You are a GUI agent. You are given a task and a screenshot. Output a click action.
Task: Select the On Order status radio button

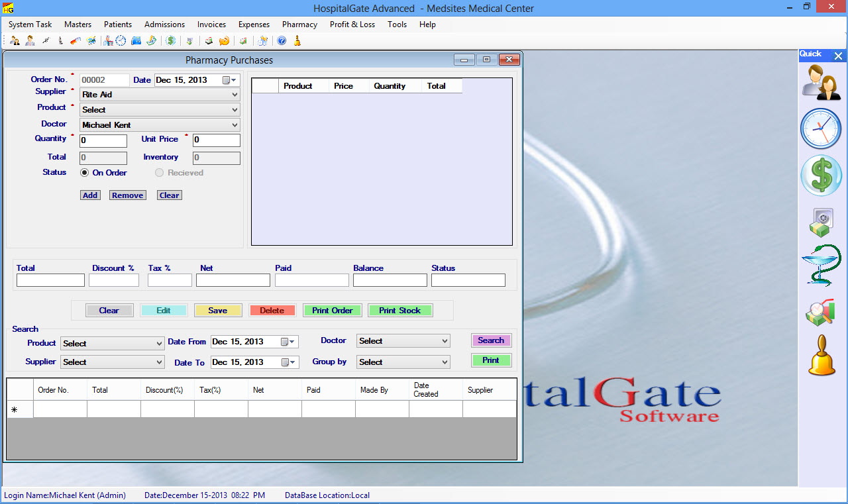point(85,173)
